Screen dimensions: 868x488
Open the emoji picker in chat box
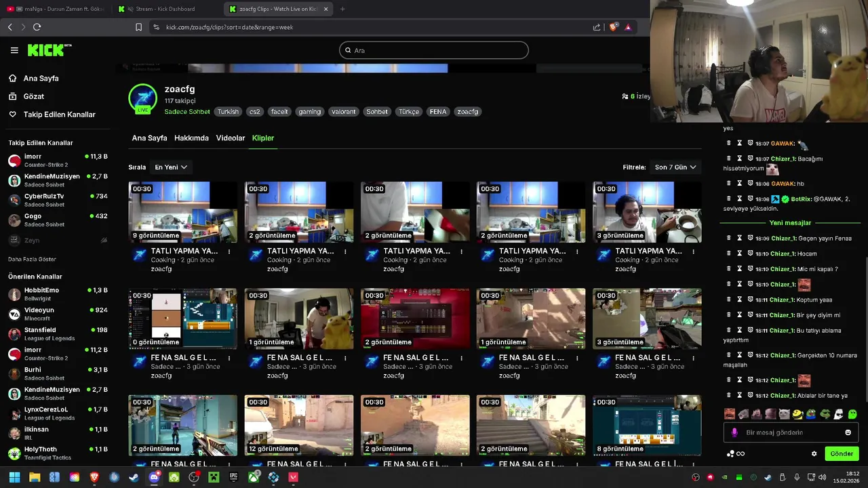coord(848,432)
